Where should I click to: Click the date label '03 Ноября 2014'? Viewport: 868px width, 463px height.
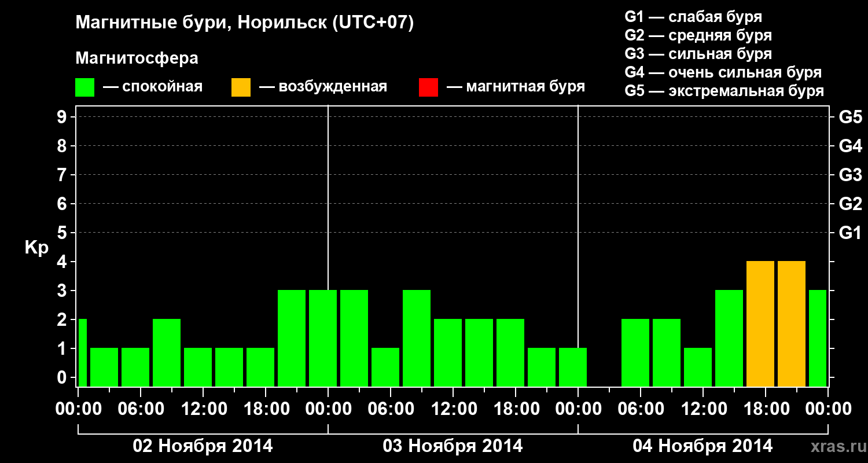point(453,446)
